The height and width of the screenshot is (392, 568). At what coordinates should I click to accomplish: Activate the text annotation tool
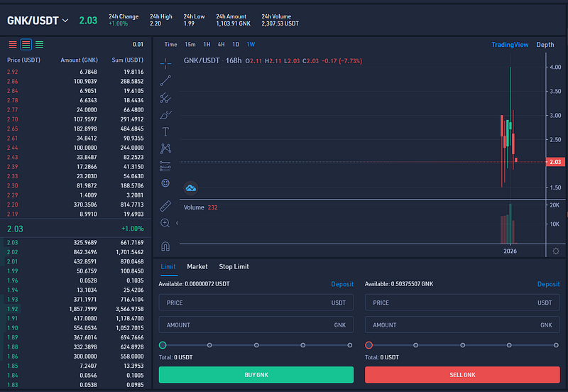coord(165,131)
